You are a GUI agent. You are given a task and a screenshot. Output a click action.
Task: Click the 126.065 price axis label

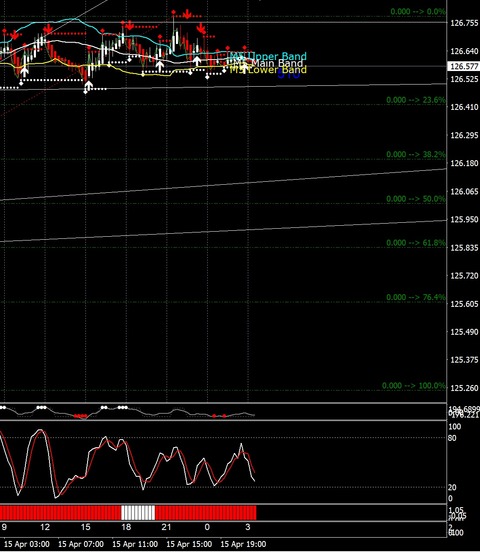464,192
